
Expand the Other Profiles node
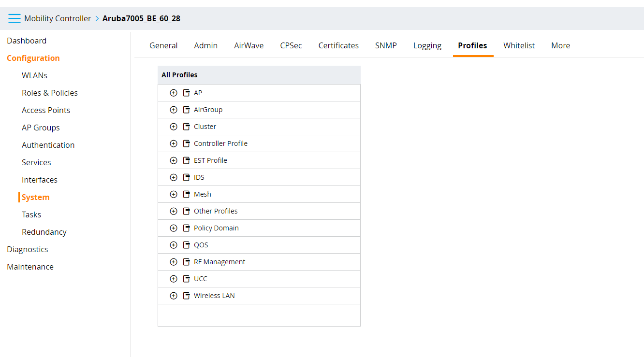(174, 211)
